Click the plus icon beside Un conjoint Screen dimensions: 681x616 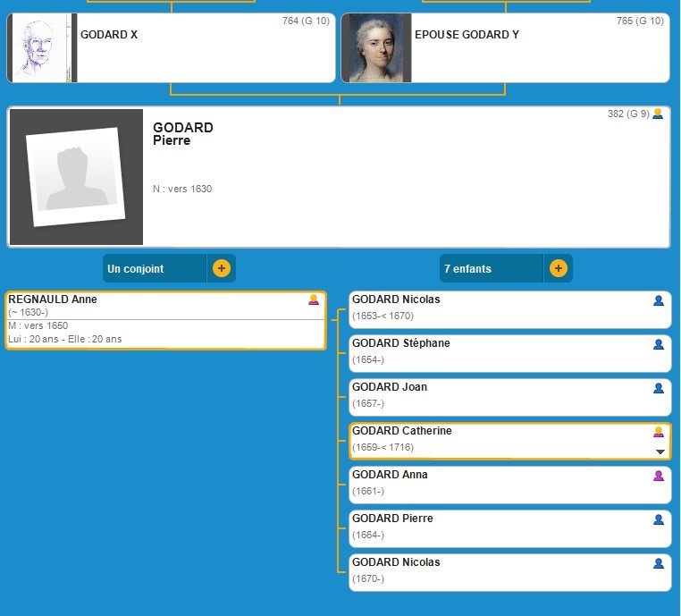(x=221, y=268)
